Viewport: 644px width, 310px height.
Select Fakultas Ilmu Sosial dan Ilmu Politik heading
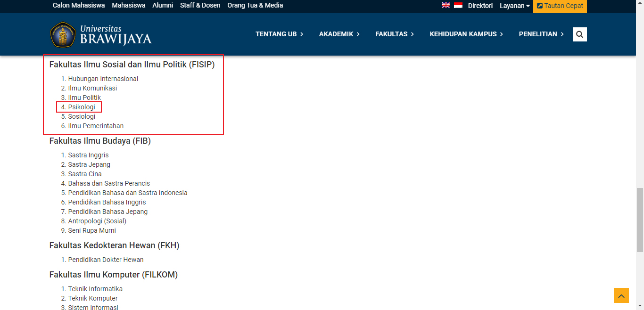(132, 65)
